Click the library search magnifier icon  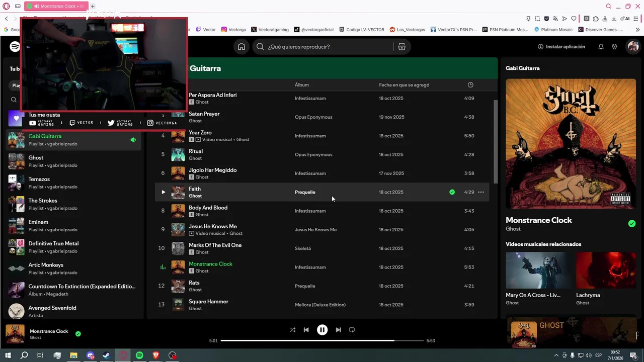click(14, 100)
